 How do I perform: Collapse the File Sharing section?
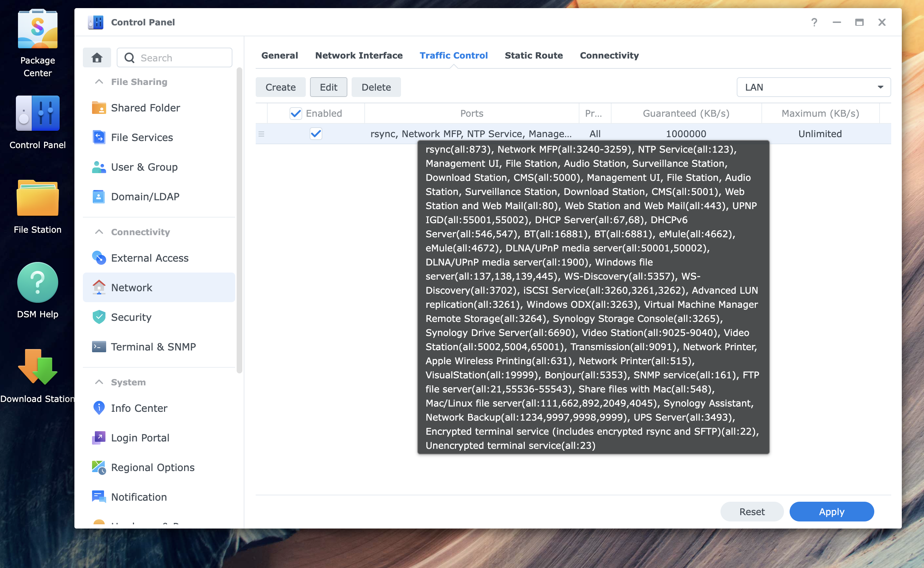(x=99, y=82)
